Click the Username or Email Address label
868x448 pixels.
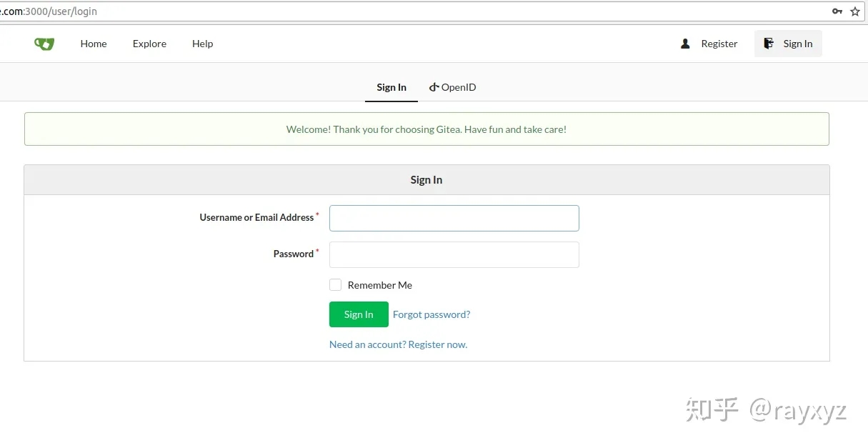[256, 217]
